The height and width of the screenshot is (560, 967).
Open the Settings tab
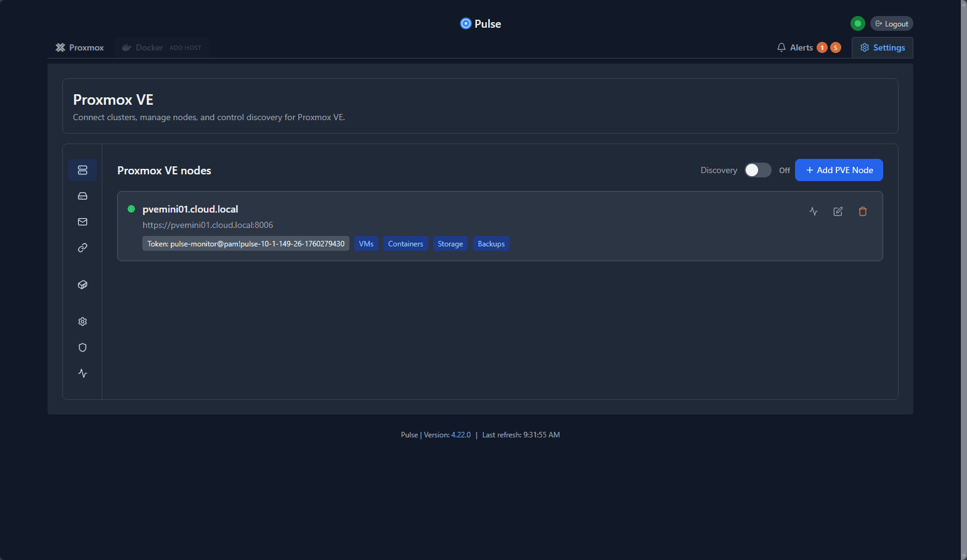click(x=883, y=47)
